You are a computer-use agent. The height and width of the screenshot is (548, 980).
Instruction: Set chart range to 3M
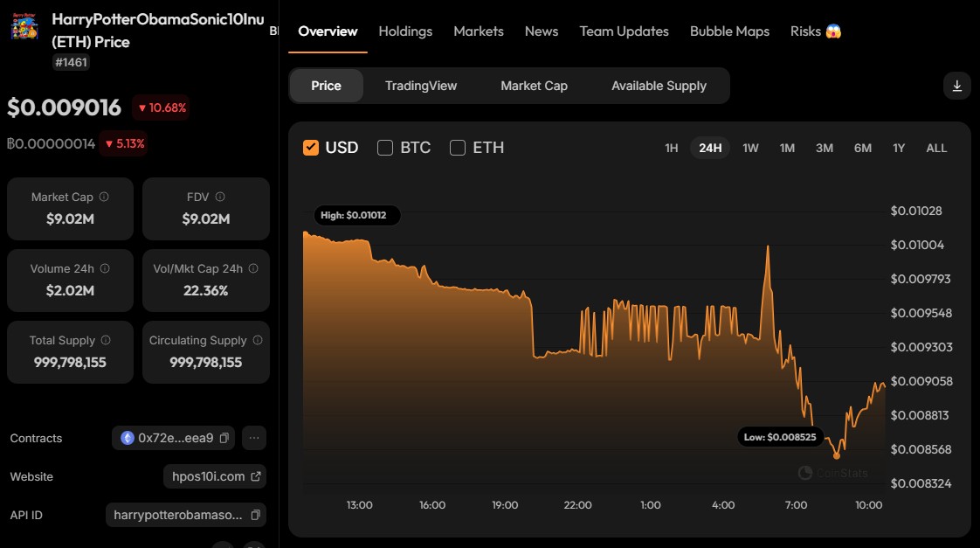coord(825,149)
